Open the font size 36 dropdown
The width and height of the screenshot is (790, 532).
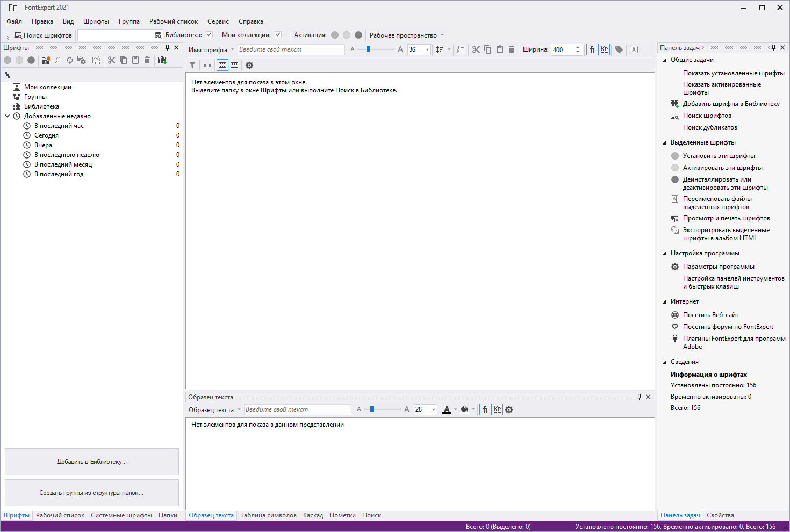click(x=427, y=49)
